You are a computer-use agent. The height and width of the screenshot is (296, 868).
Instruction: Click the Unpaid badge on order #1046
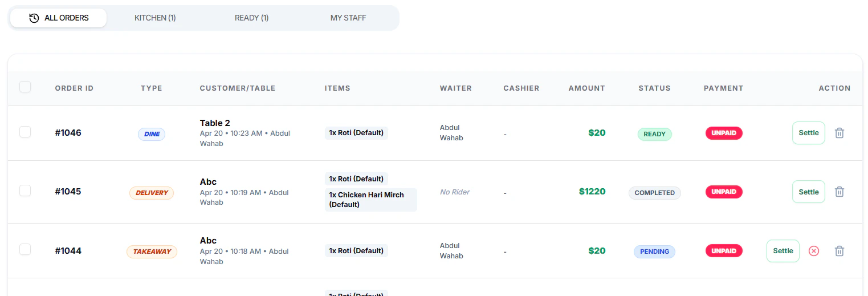point(724,133)
